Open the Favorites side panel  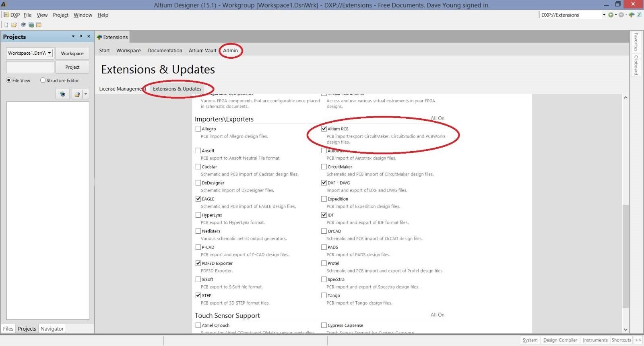[x=636, y=42]
